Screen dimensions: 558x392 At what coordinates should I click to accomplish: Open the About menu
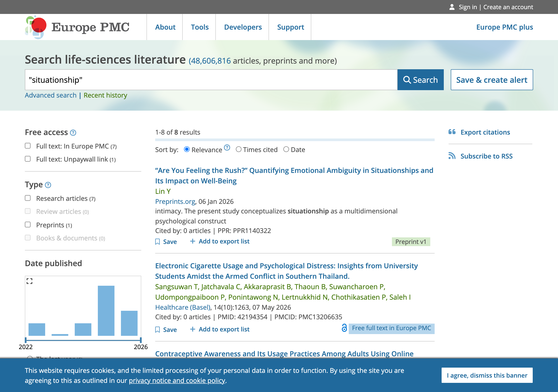(165, 27)
